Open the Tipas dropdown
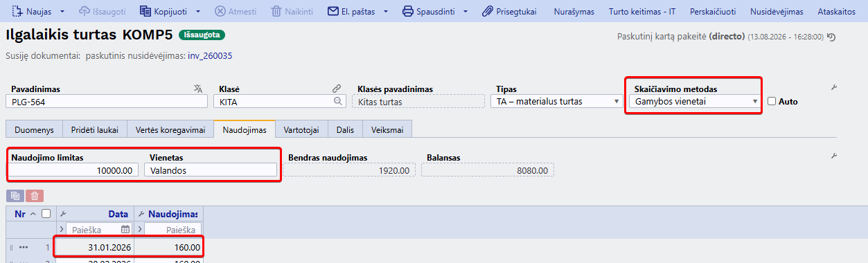868x263 pixels. 557,102
